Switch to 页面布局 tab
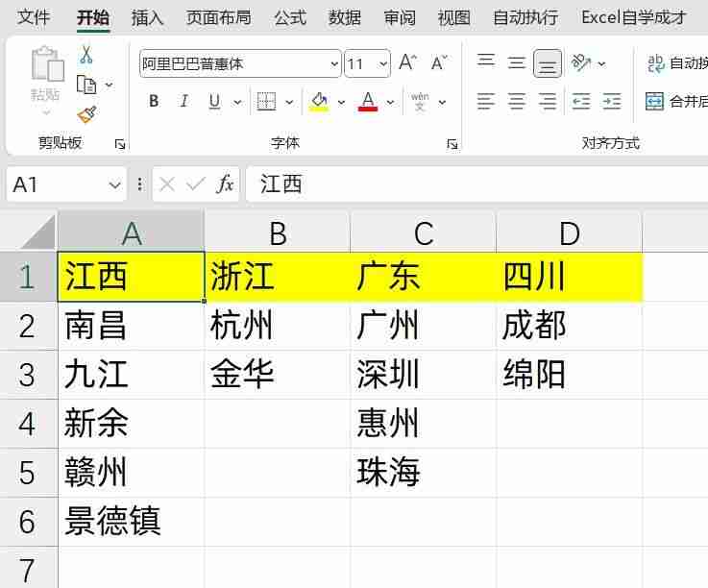Viewport: 708px width, 588px height. [x=218, y=17]
